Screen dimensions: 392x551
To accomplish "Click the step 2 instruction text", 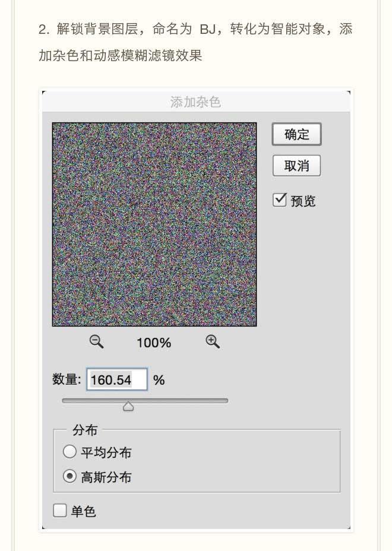I will click(x=195, y=42).
